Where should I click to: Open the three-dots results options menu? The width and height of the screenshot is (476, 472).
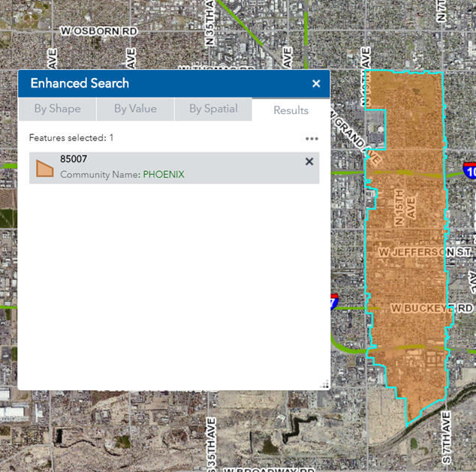tap(312, 139)
